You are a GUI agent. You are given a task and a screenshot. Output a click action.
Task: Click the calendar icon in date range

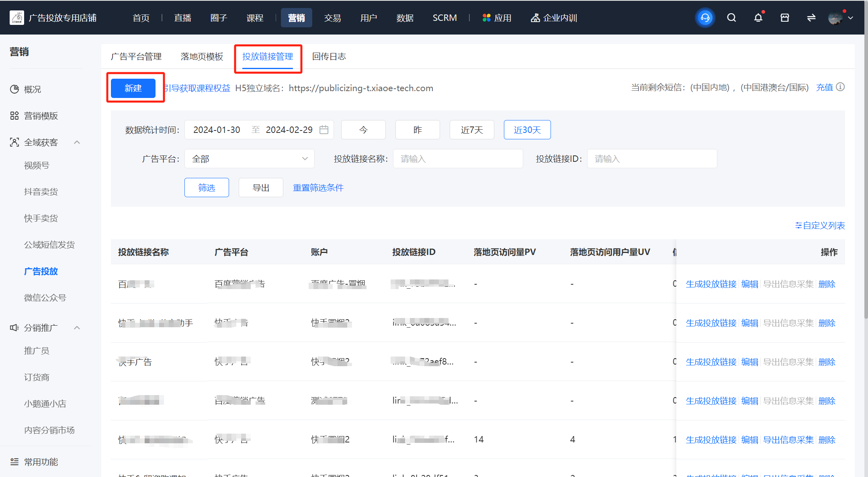pos(324,130)
